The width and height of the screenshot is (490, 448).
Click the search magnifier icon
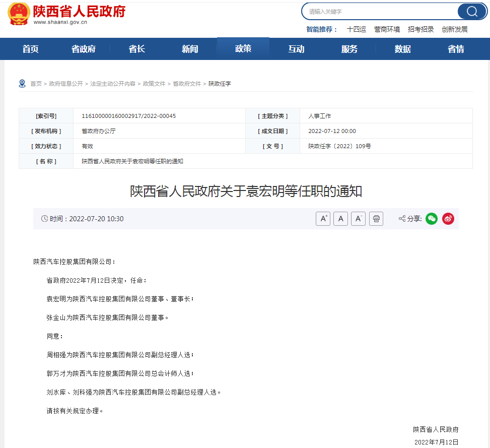click(x=471, y=11)
